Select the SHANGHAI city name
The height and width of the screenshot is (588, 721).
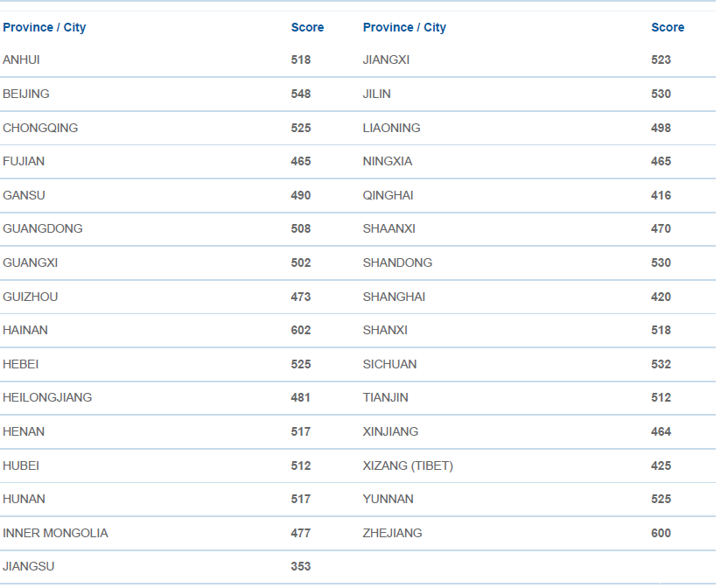pos(394,297)
